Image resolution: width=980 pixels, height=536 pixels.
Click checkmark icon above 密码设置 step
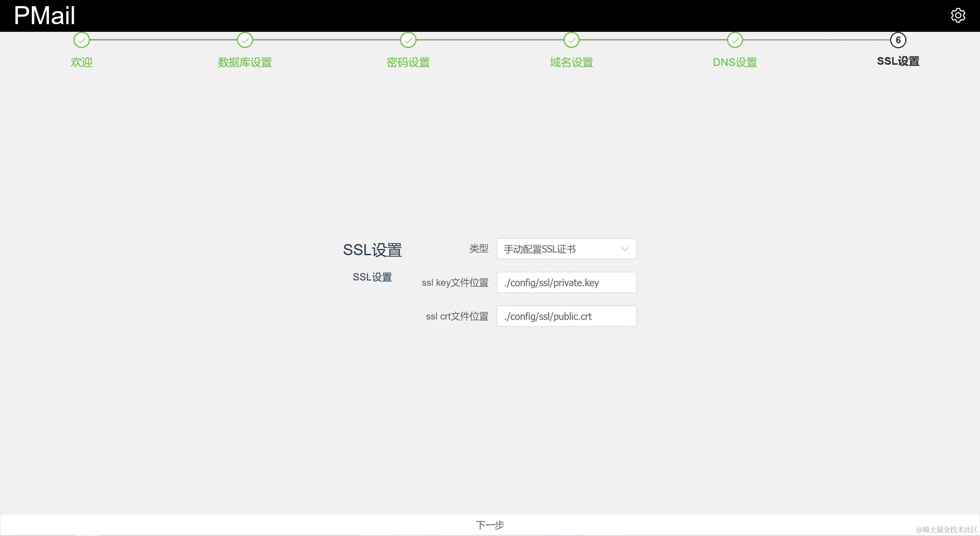click(408, 40)
